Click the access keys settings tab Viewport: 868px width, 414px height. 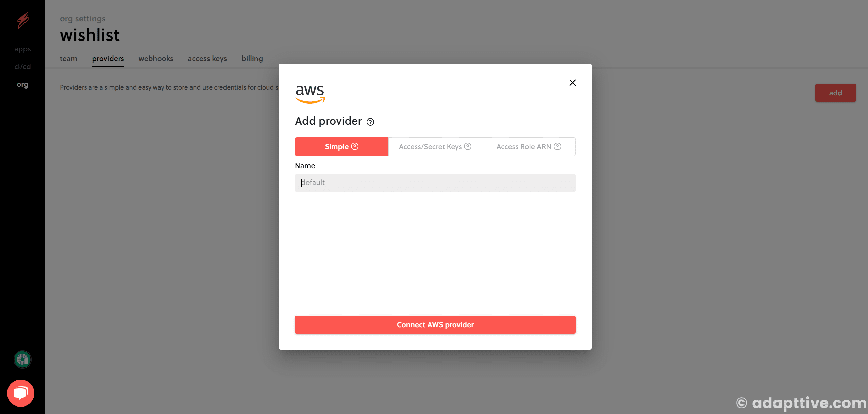(206, 58)
